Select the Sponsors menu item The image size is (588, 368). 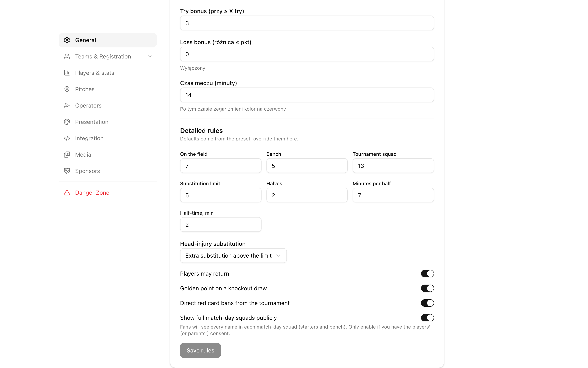(x=108, y=171)
